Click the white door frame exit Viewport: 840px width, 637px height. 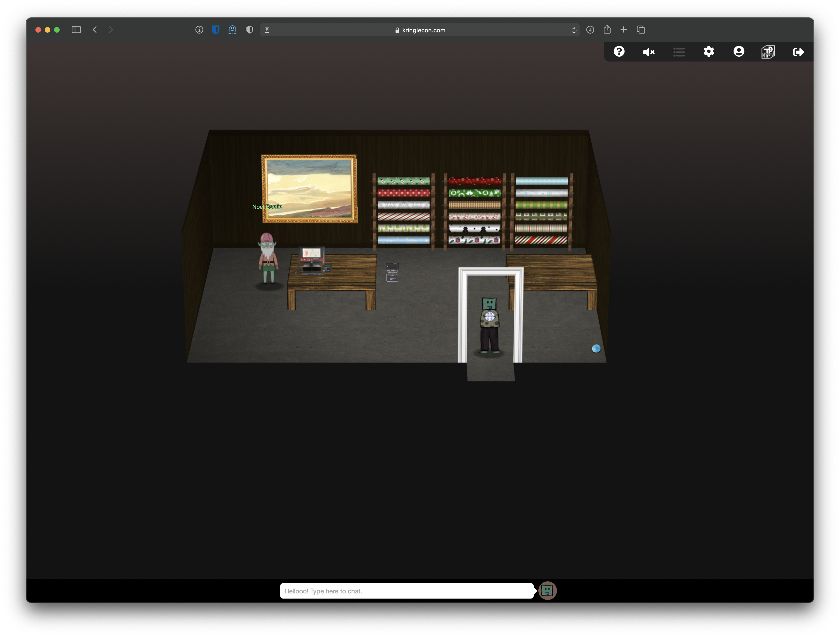(491, 315)
